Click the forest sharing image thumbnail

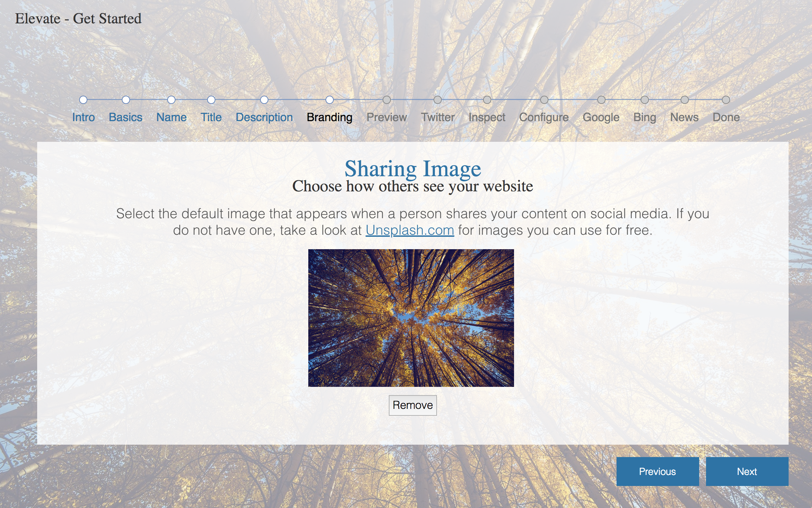pos(411,318)
